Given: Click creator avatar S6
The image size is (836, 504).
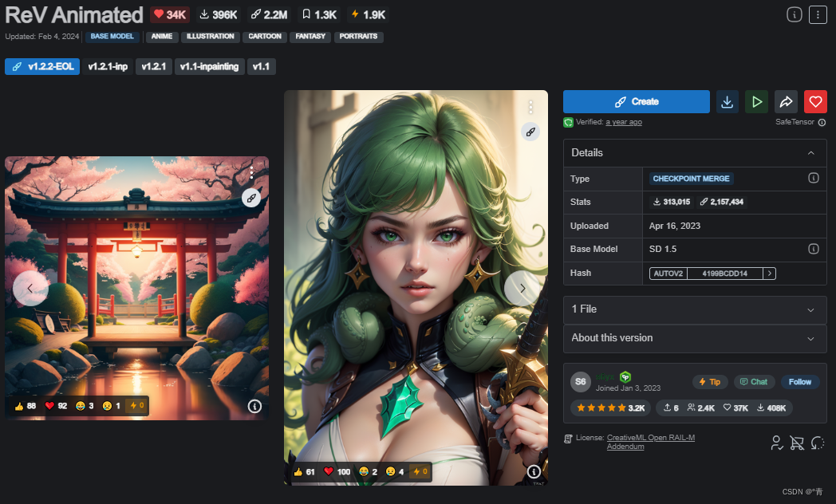Looking at the screenshot, I should (581, 381).
